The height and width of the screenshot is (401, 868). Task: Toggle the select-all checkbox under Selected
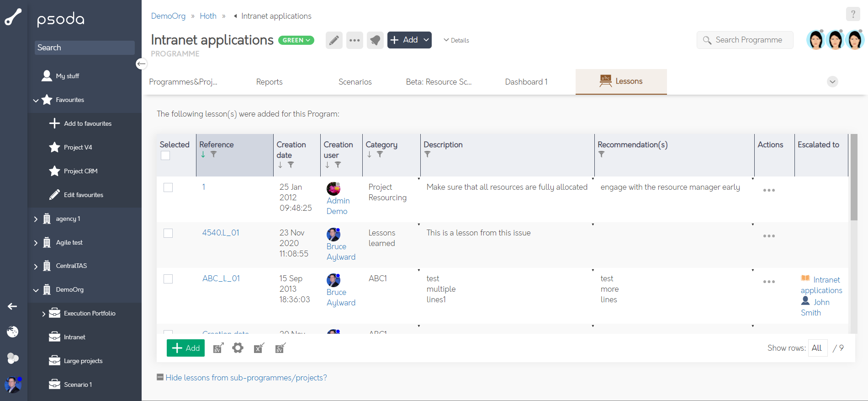(165, 155)
